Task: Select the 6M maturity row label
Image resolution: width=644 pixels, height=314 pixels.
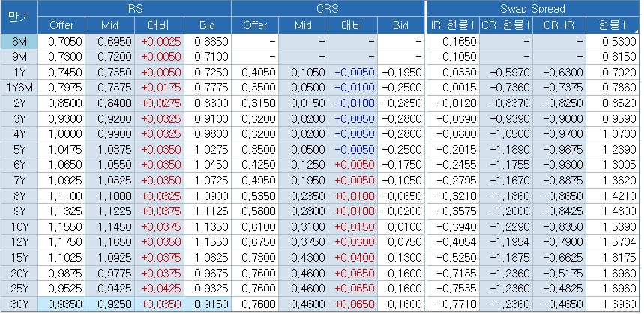Action: (x=19, y=41)
